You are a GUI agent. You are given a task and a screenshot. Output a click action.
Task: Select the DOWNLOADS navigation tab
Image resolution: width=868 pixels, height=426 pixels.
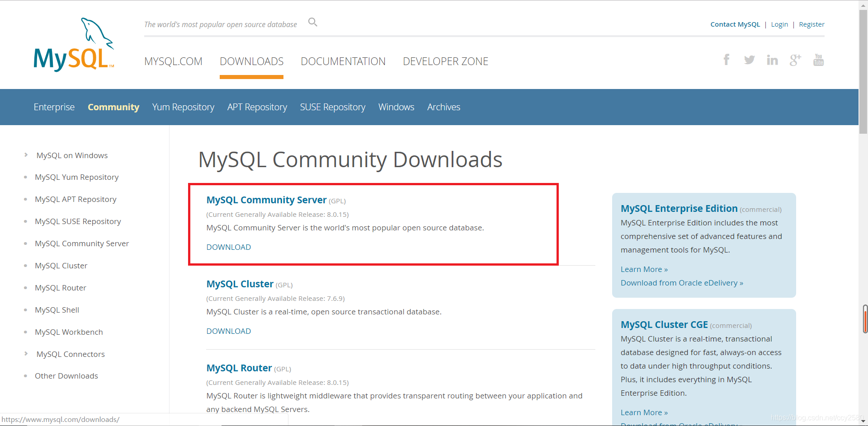[251, 61]
